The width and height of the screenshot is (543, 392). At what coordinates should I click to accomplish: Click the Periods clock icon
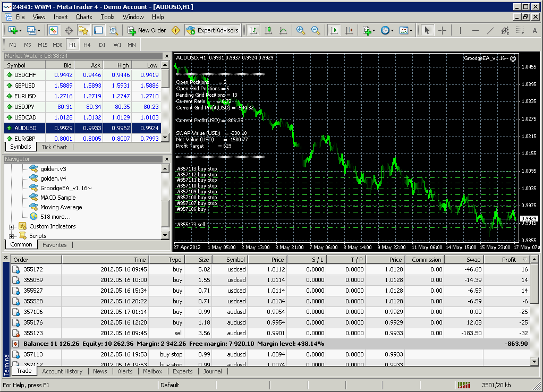pyautogui.click(x=385, y=30)
